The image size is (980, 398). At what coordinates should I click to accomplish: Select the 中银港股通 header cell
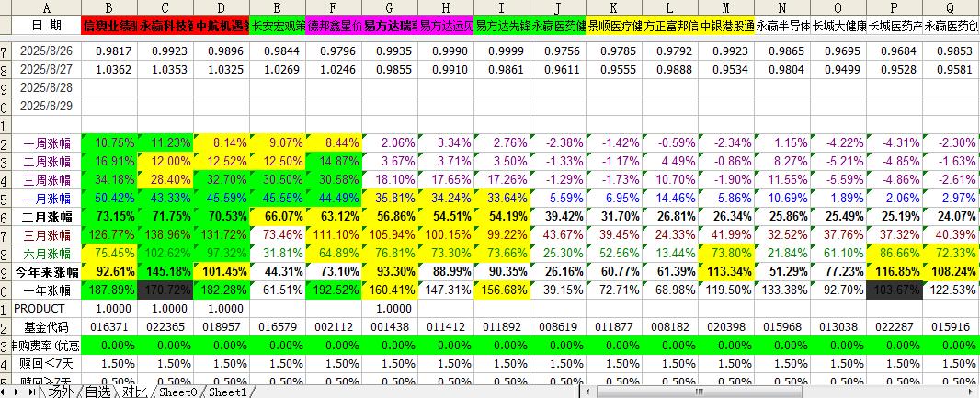(x=726, y=26)
